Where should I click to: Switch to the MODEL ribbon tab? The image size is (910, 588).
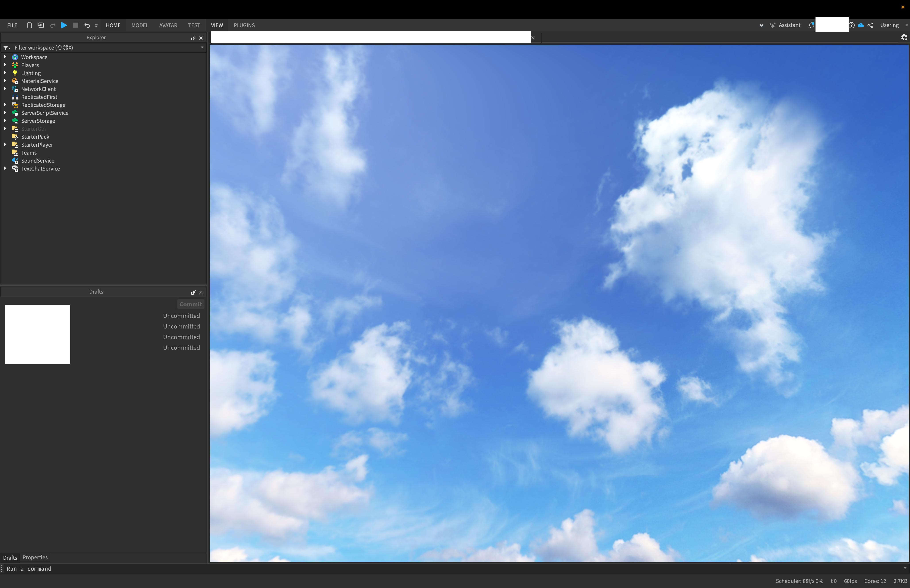[x=140, y=25]
